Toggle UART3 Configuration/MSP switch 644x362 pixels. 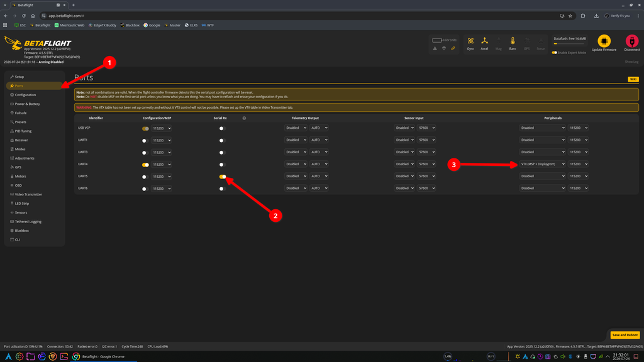145,153
